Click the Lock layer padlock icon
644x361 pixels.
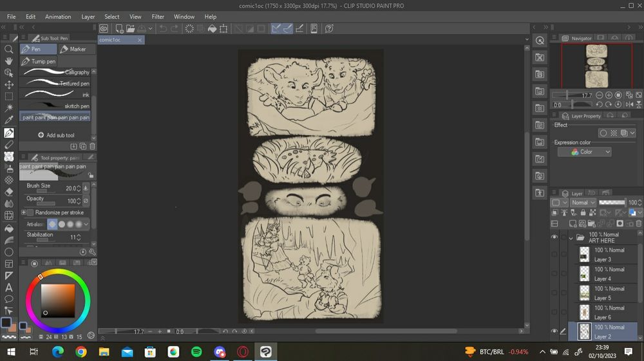[583, 212]
